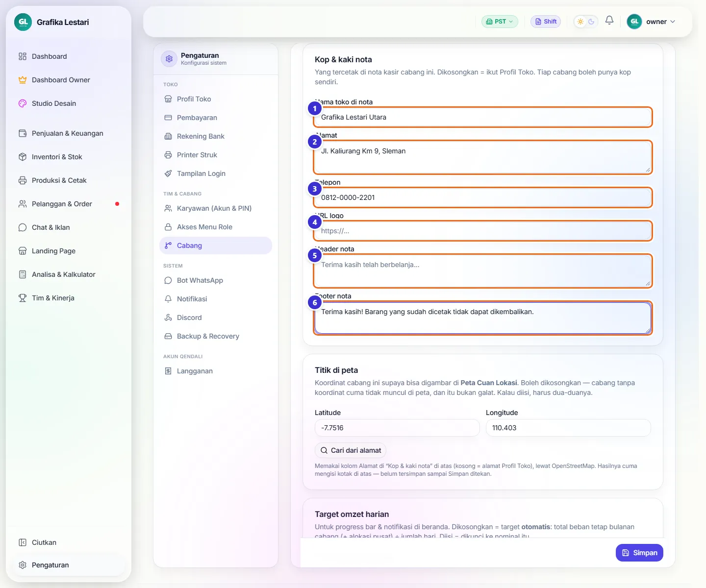This screenshot has width=706, height=588.
Task: Switch to light mode with the sun icon
Action: click(580, 22)
